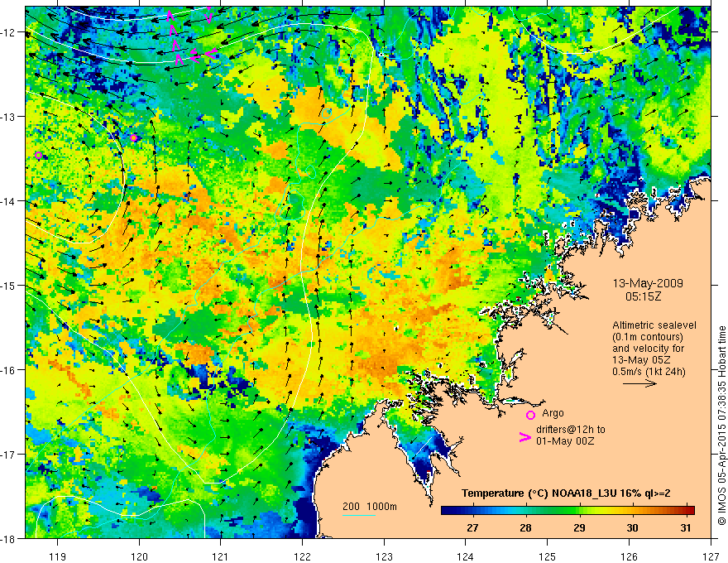The width and height of the screenshot is (728, 563).
Task: Click the longitude axis label 121
Action: tap(221, 556)
